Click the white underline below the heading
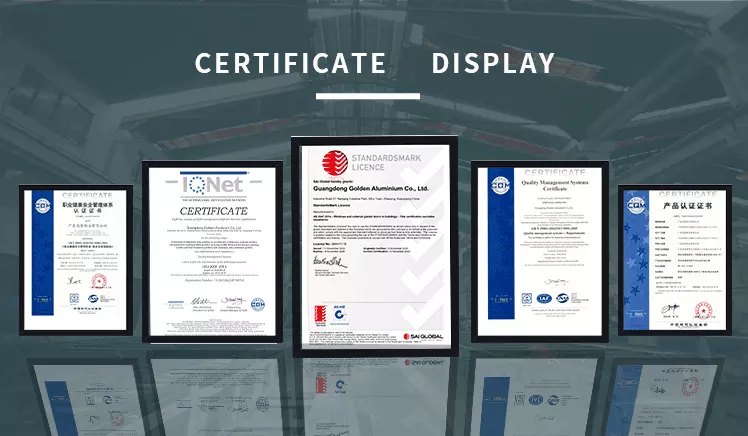Viewport: 748px width, 436px height. 374,96
